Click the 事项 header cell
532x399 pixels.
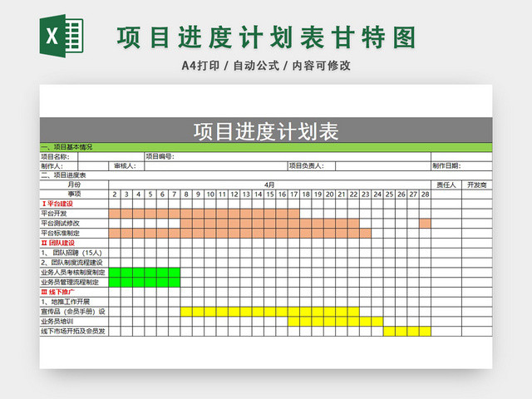74,195
